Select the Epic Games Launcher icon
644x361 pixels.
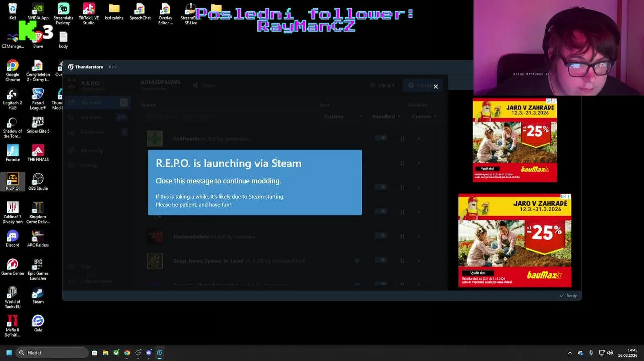(x=38, y=269)
